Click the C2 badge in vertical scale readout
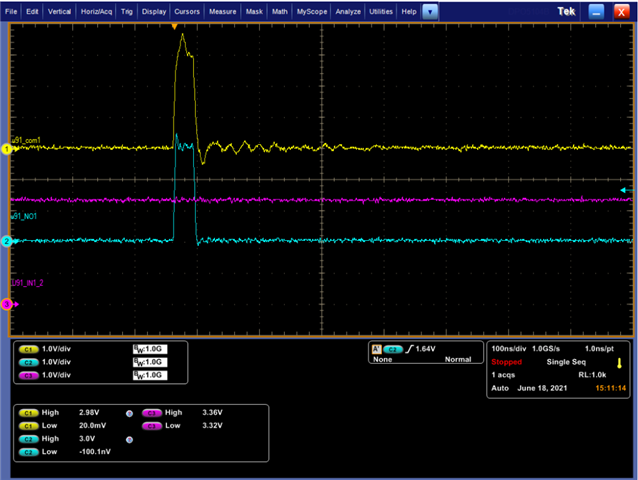This screenshot has width=638, height=480. point(28,362)
